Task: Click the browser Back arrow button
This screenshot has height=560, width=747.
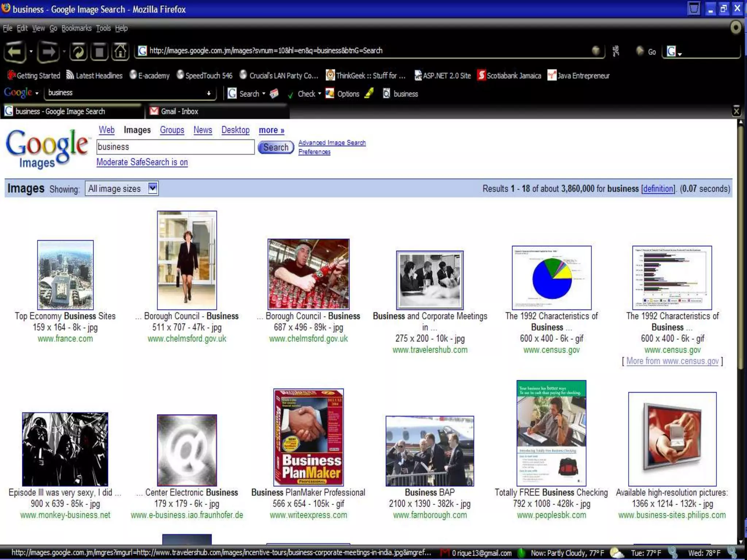Action: coord(15,51)
